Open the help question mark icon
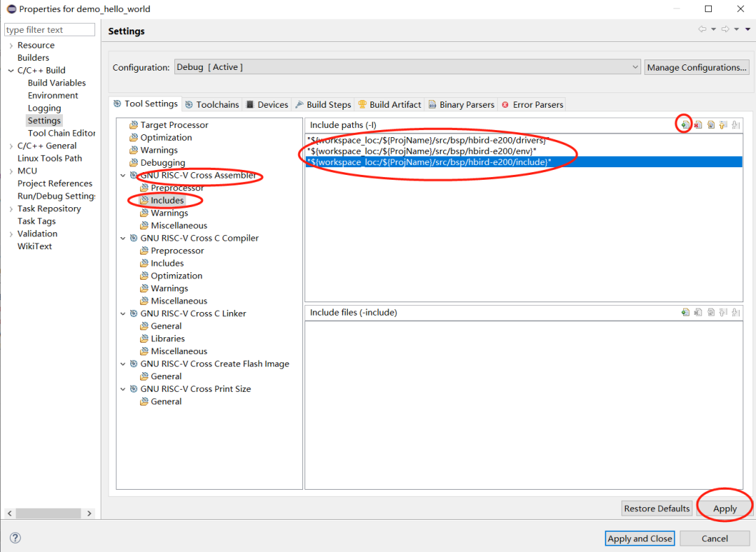The height and width of the screenshot is (552, 756). [x=15, y=538]
